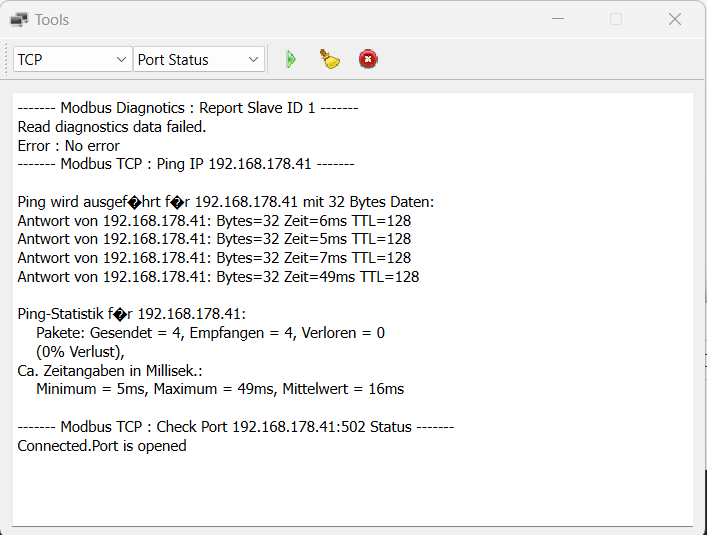Click the 'Check Port 192.168.178.41:502 Status' header
This screenshot has height=535, width=707.
(x=235, y=427)
